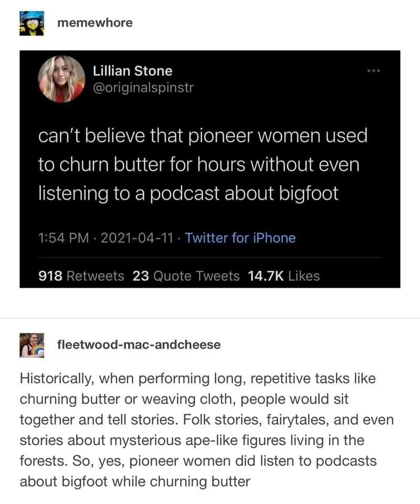View the 918 Retweets list
The image size is (420, 504).
(x=82, y=276)
